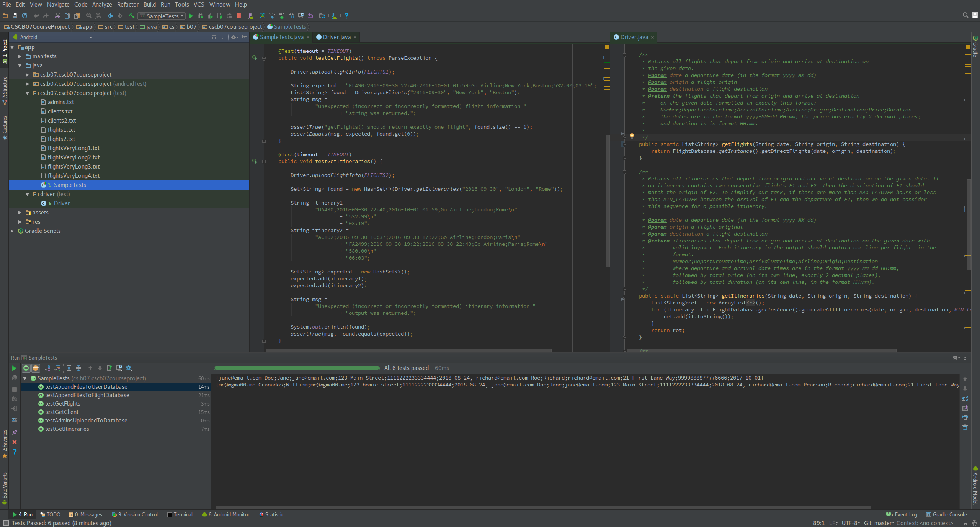Switch to the SampleTests.java editor tab

coord(281,37)
